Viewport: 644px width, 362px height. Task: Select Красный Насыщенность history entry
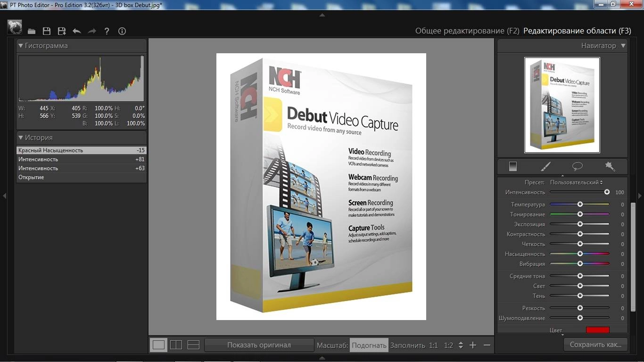click(82, 150)
